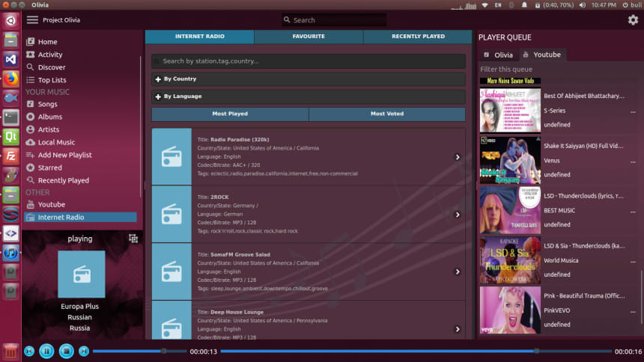Image resolution: width=644 pixels, height=362 pixels.
Task: Open Starred items
Action: (x=49, y=168)
